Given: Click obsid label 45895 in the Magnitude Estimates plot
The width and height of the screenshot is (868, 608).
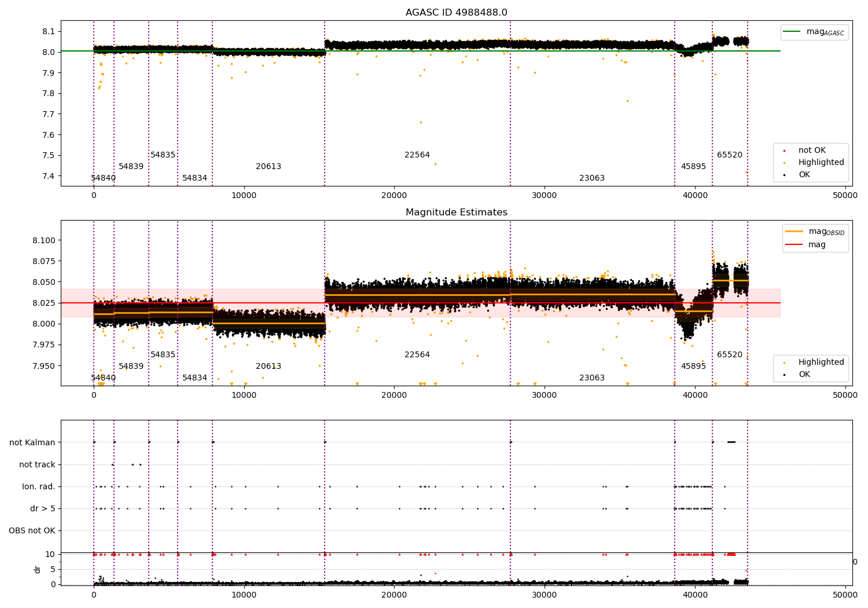Looking at the screenshot, I should click(693, 367).
